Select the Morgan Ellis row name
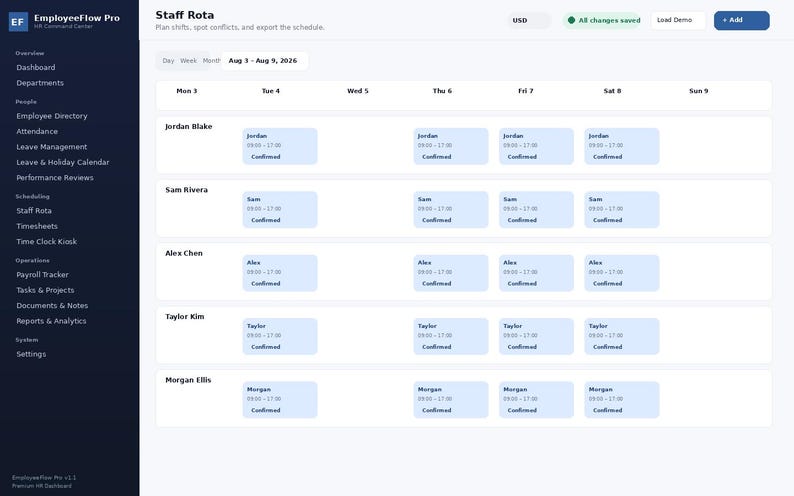The image size is (794, 496). (x=188, y=380)
